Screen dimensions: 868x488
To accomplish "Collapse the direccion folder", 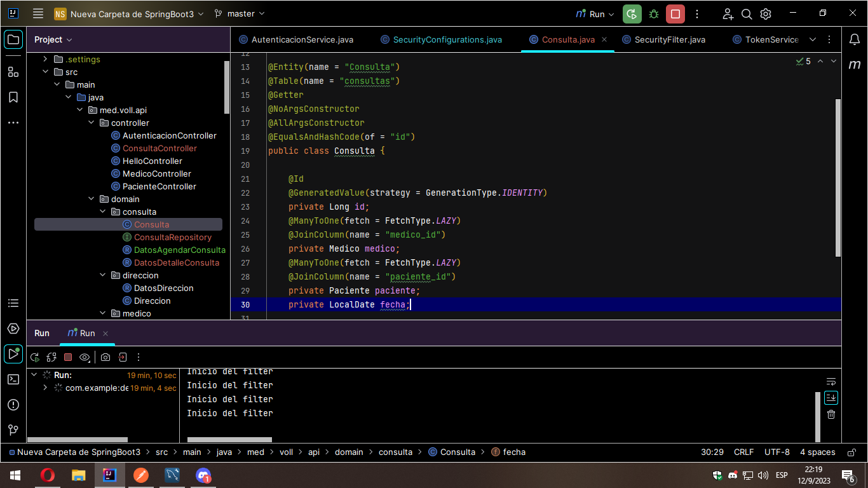I will pos(102,275).
